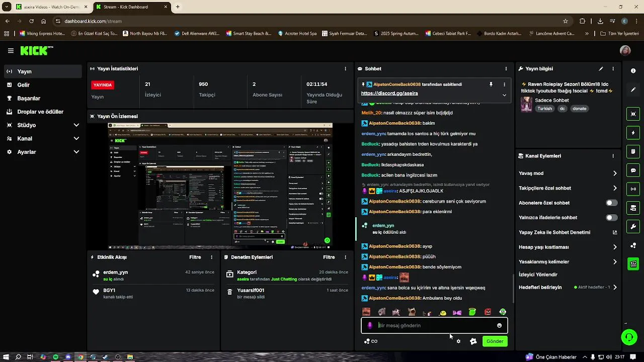Open a new browser tab
This screenshot has width=644, height=362.
pyautogui.click(x=177, y=7)
